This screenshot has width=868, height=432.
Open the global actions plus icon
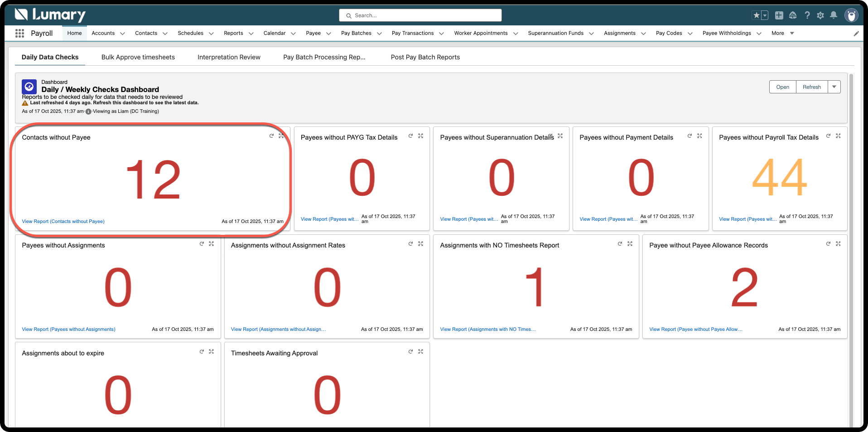click(779, 15)
